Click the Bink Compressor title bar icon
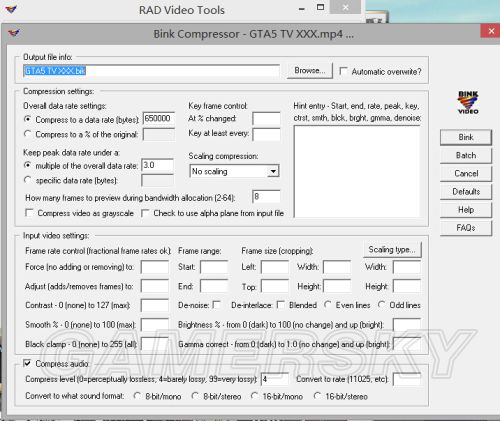 click(13, 33)
